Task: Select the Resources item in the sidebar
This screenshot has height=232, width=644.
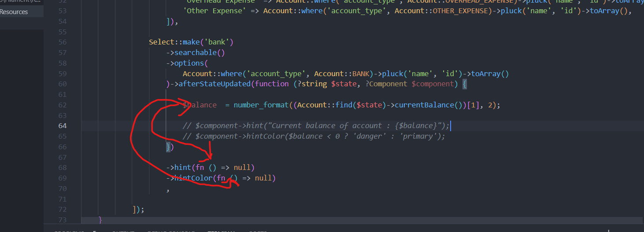Action: tap(14, 12)
